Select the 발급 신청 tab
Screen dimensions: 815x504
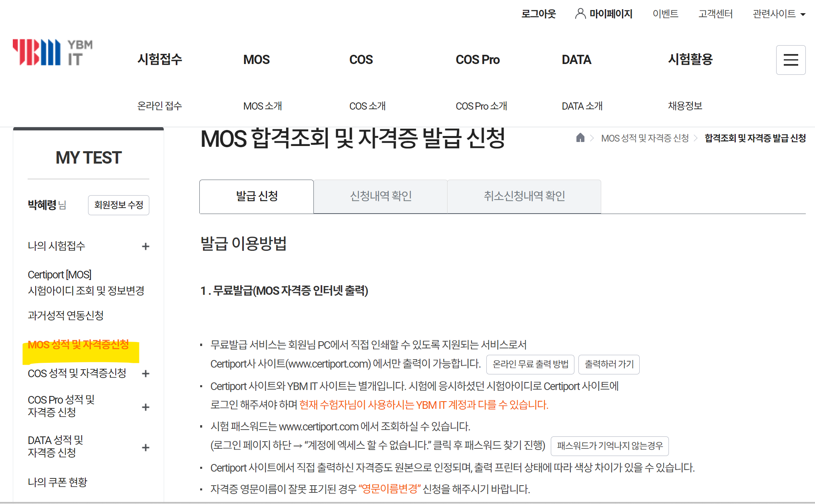click(x=257, y=196)
